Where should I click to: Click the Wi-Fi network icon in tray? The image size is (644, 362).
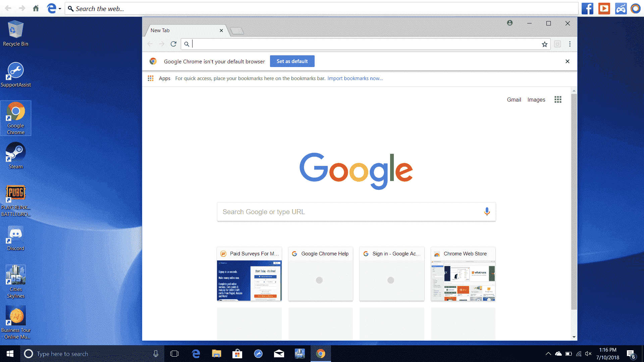click(x=579, y=354)
